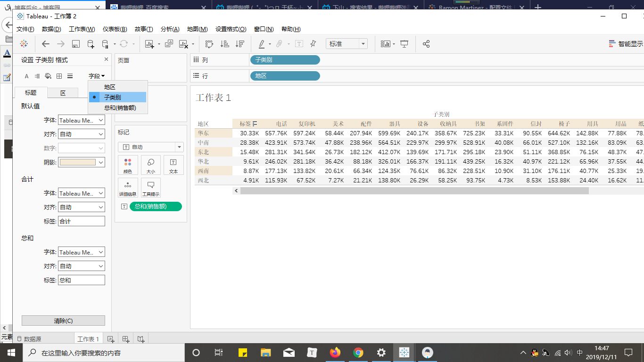
Task: Switch to the 数据源 tab
Action: point(29,339)
